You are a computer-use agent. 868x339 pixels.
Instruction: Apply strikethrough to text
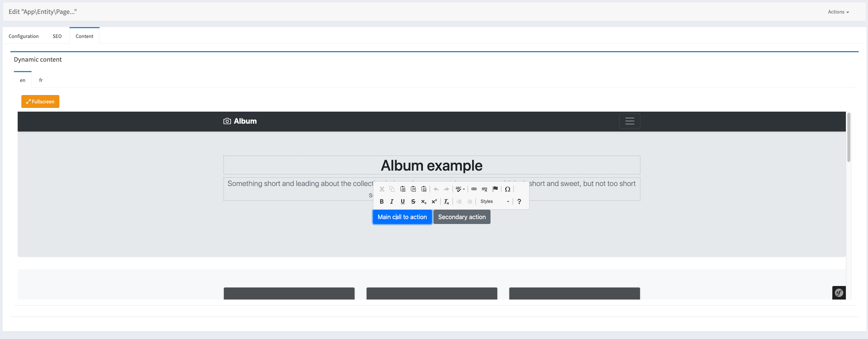(x=413, y=202)
